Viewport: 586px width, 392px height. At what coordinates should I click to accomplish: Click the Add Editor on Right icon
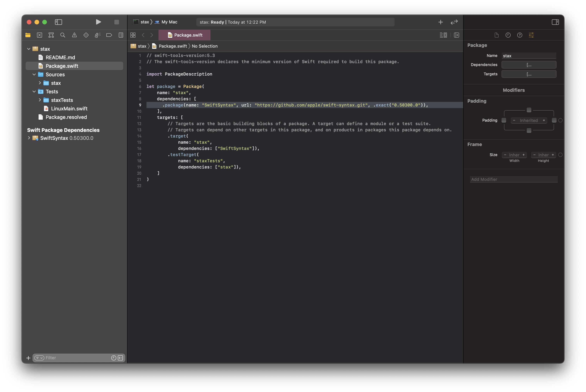456,35
